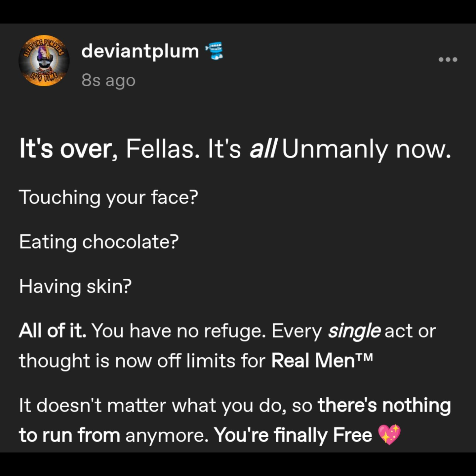Click the chattering teeth badge icon
The height and width of the screenshot is (476, 476).
coord(215,51)
